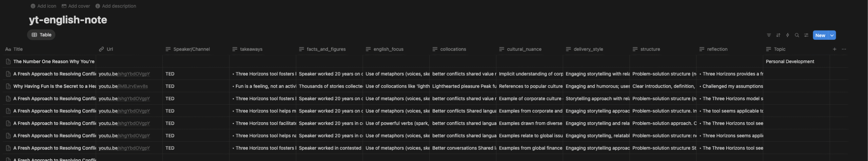868x161 pixels.
Task: Select 'Engaging storytelling with rela' cell
Action: pyautogui.click(x=596, y=74)
